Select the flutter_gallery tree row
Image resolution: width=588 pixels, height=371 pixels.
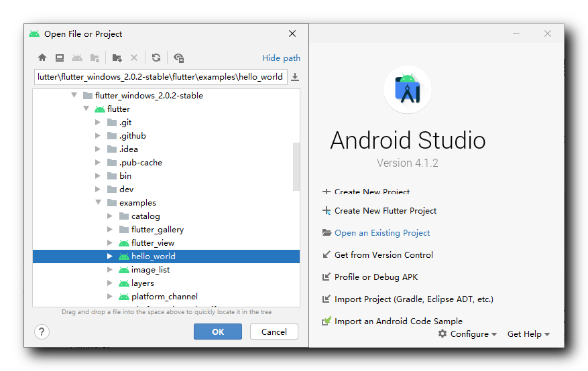166,230
